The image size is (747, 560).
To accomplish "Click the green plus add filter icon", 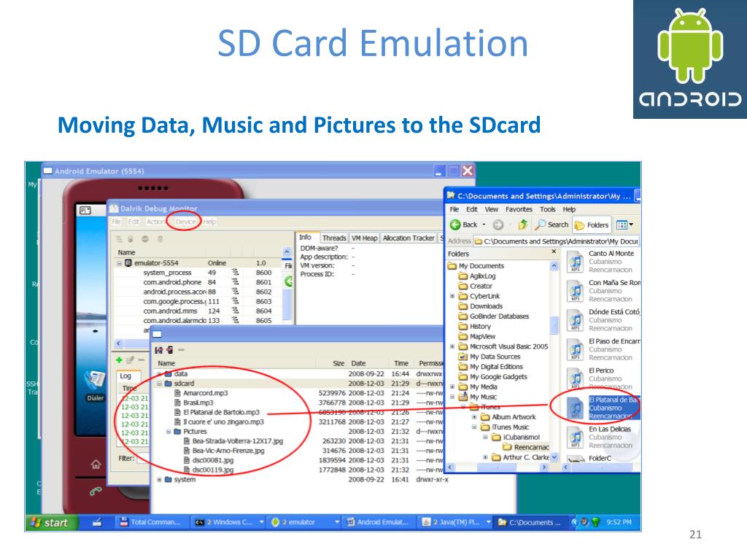I will point(119,360).
